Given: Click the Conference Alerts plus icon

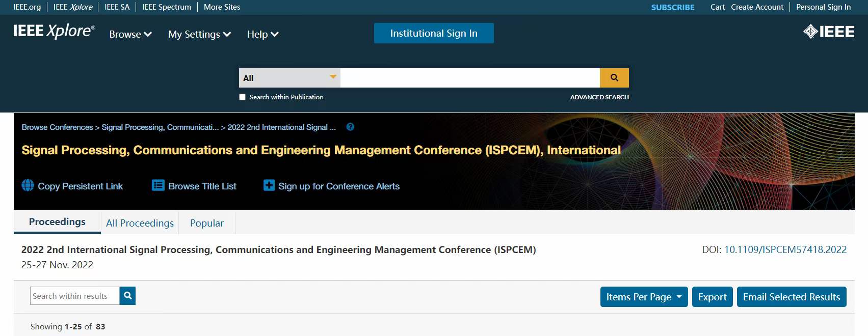Looking at the screenshot, I should coord(269,185).
